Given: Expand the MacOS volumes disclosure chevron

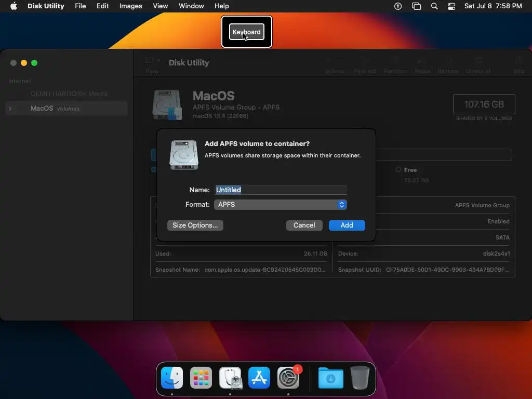Looking at the screenshot, I should tap(10, 109).
